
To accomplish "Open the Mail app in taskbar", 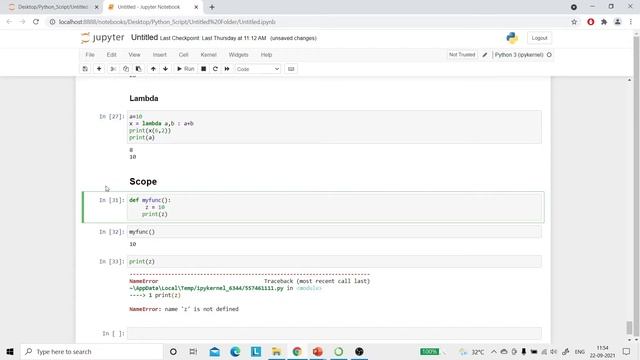I will [x=214, y=351].
